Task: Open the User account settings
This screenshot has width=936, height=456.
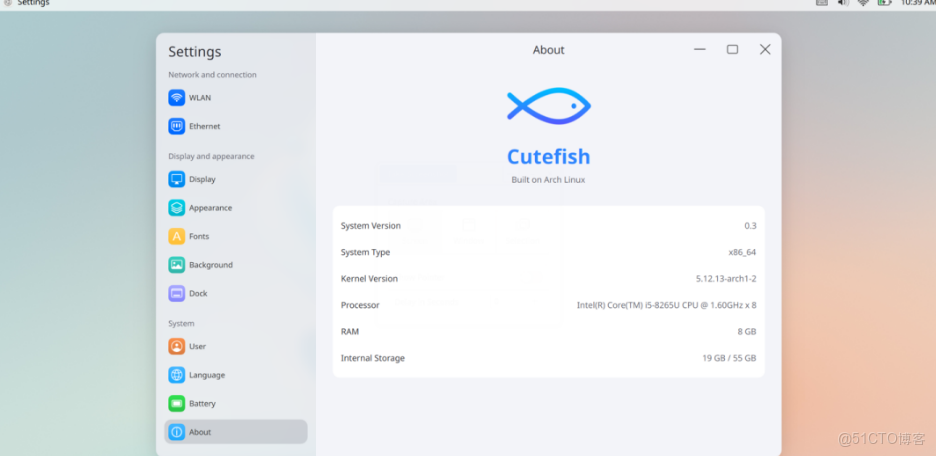Action: (236, 346)
